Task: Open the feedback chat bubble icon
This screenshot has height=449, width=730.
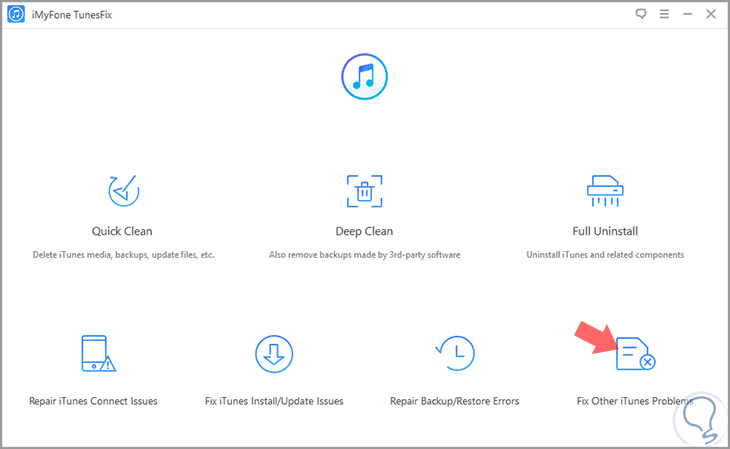Action: click(x=641, y=14)
